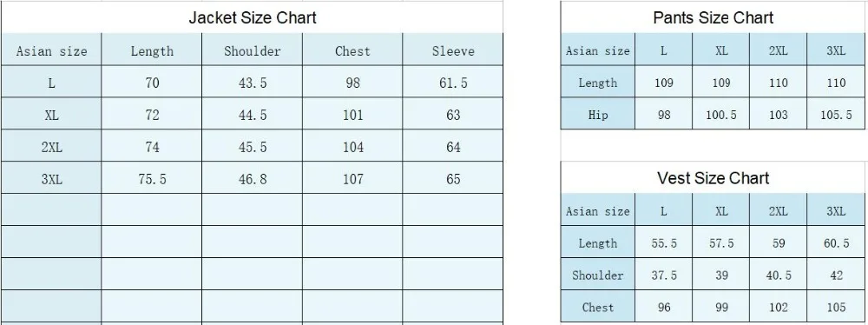The height and width of the screenshot is (325, 868).
Task: Select the pants hip value 105.5
Action: pyautogui.click(x=836, y=114)
